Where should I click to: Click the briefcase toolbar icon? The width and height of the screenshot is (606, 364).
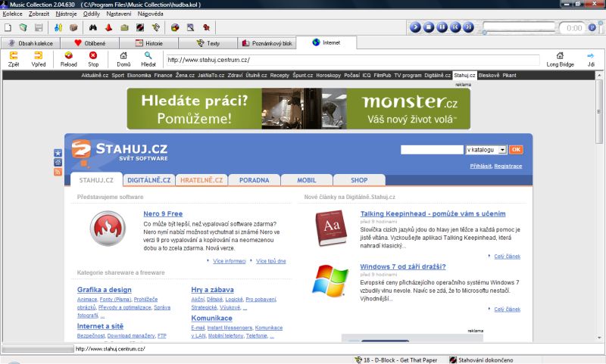(x=124, y=28)
